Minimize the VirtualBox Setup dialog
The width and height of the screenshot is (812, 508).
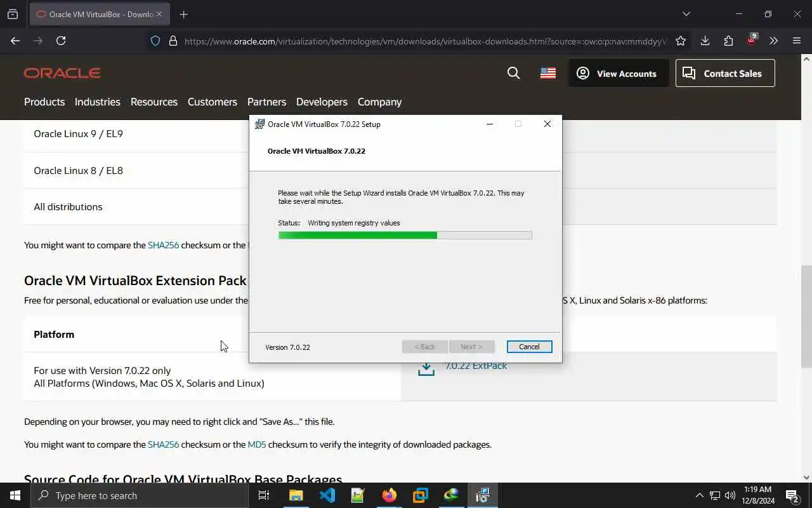pos(489,124)
